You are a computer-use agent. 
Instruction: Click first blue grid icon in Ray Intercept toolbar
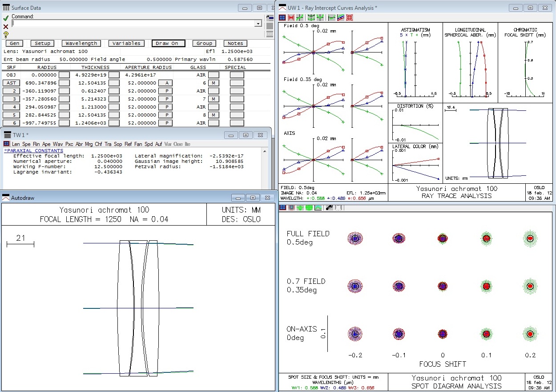point(282,18)
